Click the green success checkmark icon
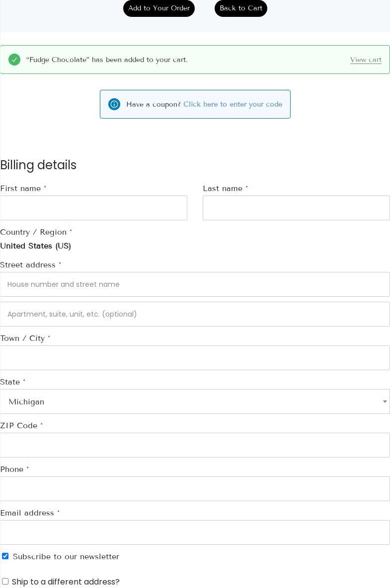This screenshot has width=390, height=588. coord(14,60)
